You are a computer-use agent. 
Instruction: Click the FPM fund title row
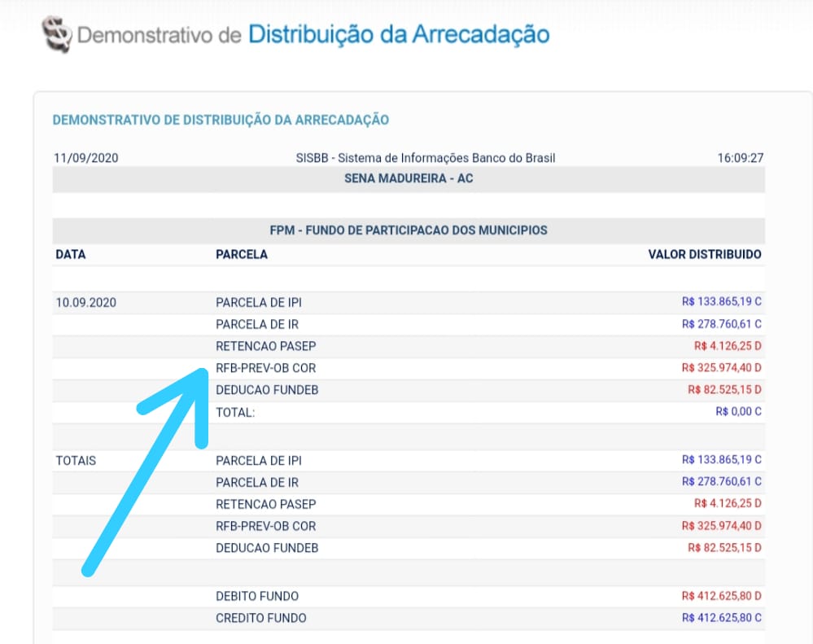coord(409,230)
